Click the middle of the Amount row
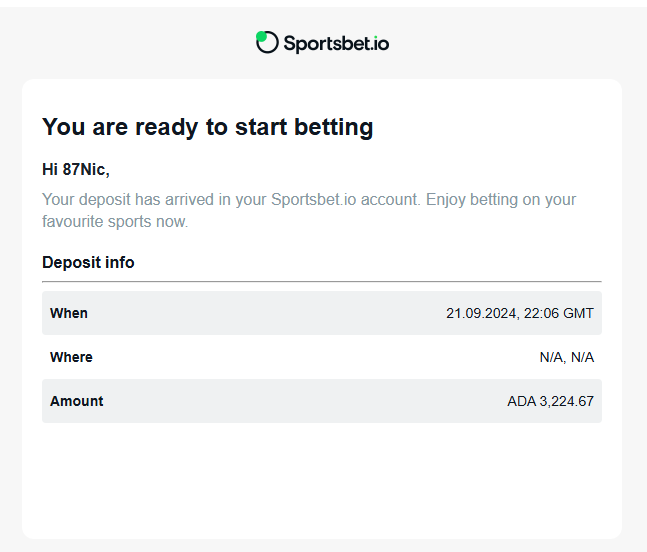 (321, 401)
